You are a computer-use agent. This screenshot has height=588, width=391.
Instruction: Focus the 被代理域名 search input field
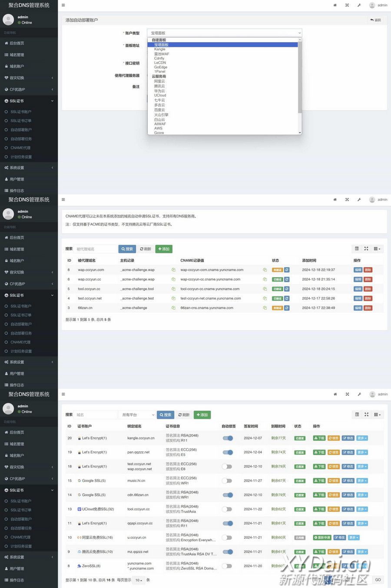coord(96,249)
